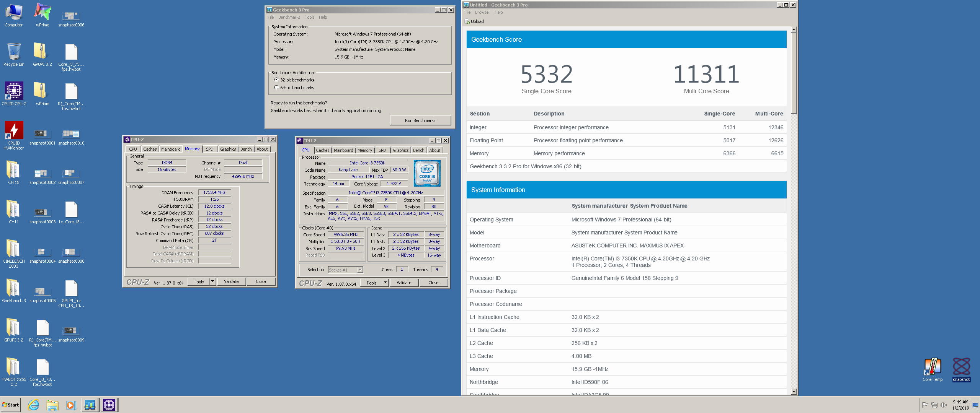Open Windows Explorer from taskbar
Image resolution: width=980 pixels, height=413 pixels.
[52, 405]
